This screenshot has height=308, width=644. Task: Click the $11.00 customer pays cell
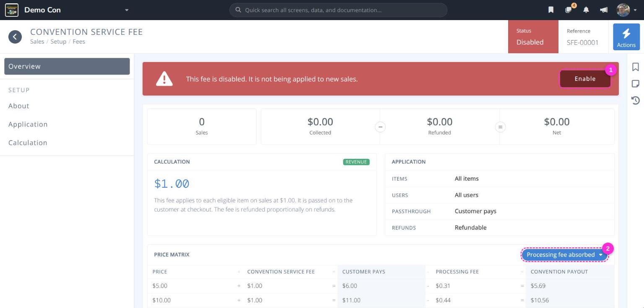pyautogui.click(x=351, y=300)
